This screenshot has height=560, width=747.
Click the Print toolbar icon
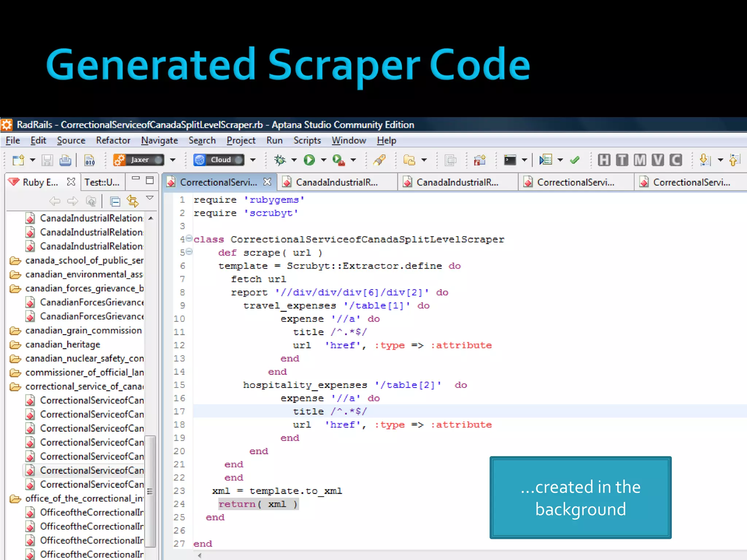65,160
